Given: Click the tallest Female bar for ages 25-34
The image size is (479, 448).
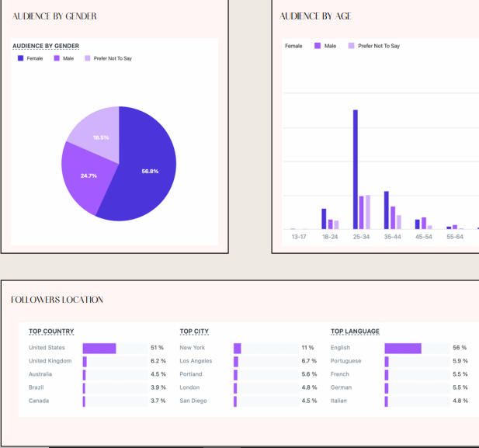Looking at the screenshot, I should [356, 169].
